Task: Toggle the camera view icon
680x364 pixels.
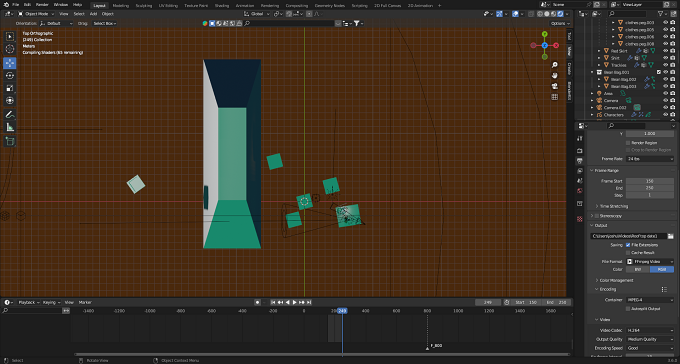Action: coord(554,86)
